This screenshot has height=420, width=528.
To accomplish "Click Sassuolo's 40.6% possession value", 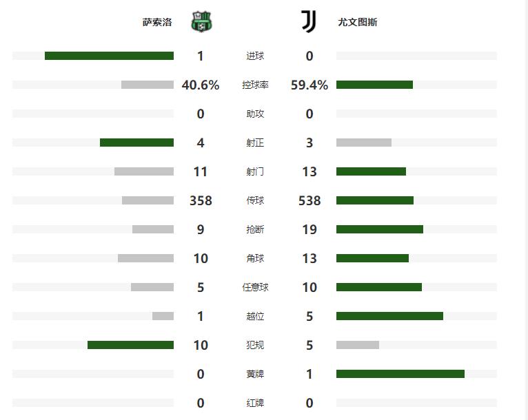I will (x=201, y=85).
